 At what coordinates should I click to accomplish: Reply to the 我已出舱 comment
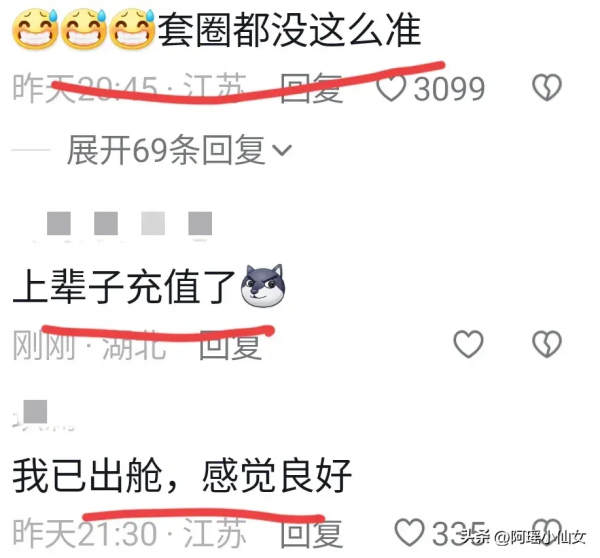pos(311,533)
